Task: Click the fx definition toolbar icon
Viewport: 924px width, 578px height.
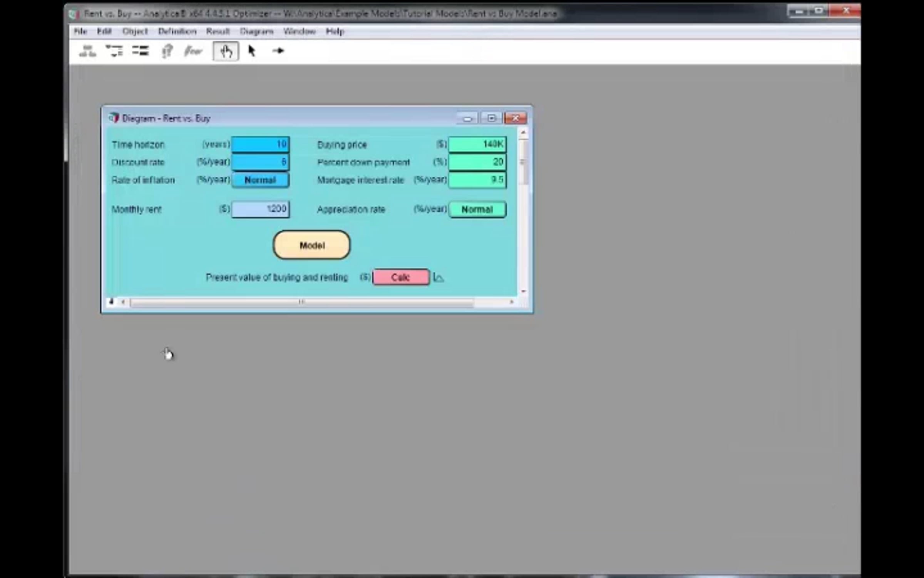Action: pos(193,51)
